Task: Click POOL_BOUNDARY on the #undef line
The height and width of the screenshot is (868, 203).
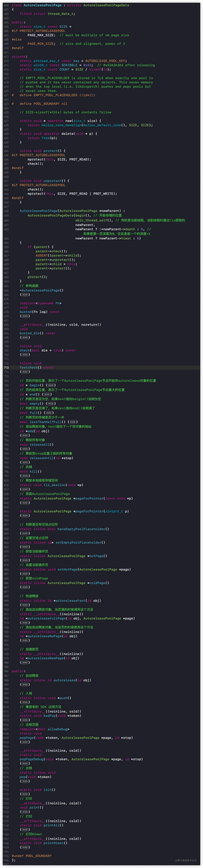Action: [39, 856]
